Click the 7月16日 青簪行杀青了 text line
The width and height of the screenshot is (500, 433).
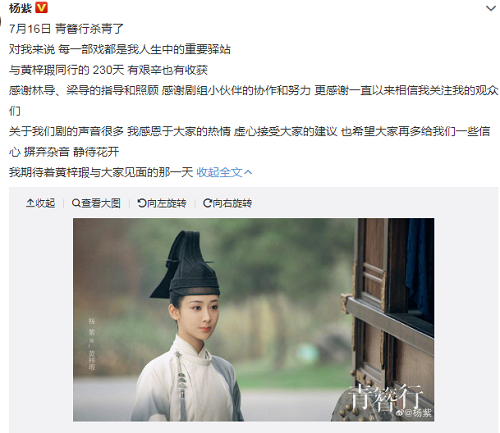pos(66,29)
